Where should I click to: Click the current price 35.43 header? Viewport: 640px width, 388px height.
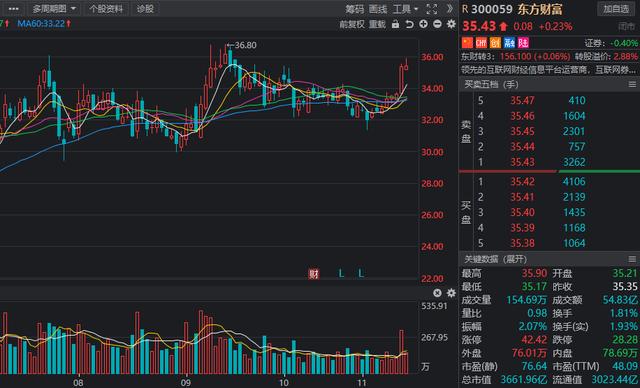click(x=479, y=27)
